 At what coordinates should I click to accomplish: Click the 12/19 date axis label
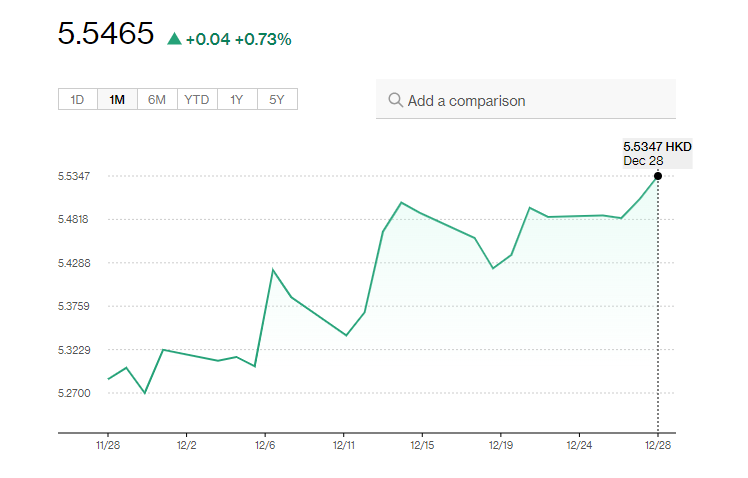[x=500, y=446]
